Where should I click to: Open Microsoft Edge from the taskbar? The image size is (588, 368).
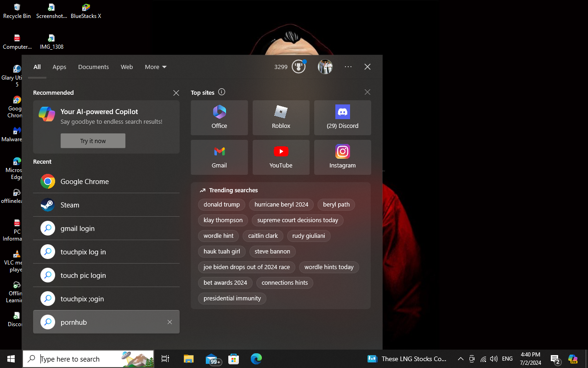coord(256,359)
